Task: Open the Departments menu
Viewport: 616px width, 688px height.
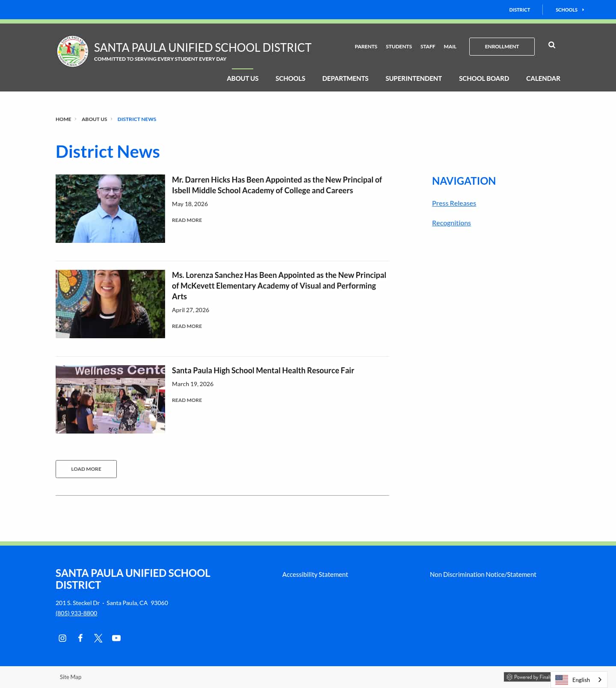Action: point(345,79)
